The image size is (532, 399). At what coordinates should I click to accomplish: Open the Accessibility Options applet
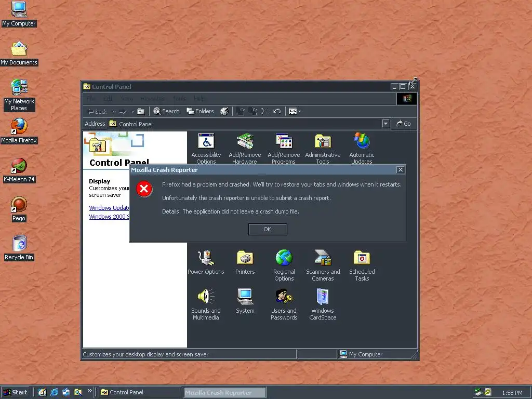tap(206, 148)
